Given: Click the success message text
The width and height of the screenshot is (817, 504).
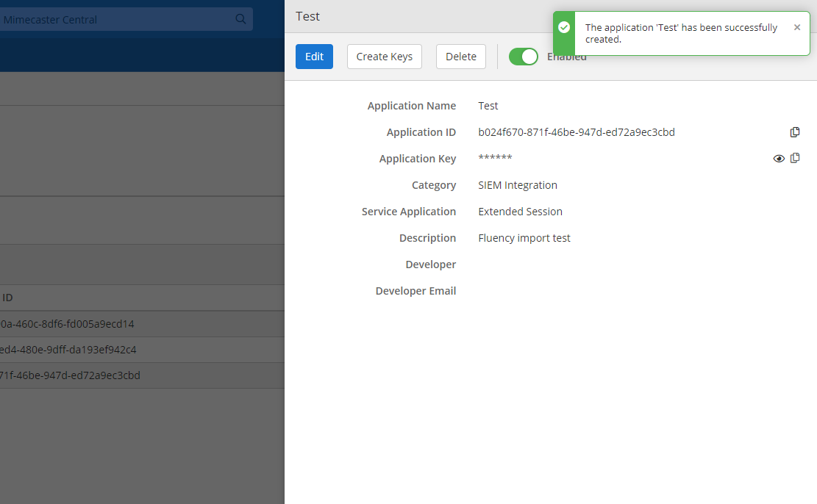Looking at the screenshot, I should pos(681,33).
